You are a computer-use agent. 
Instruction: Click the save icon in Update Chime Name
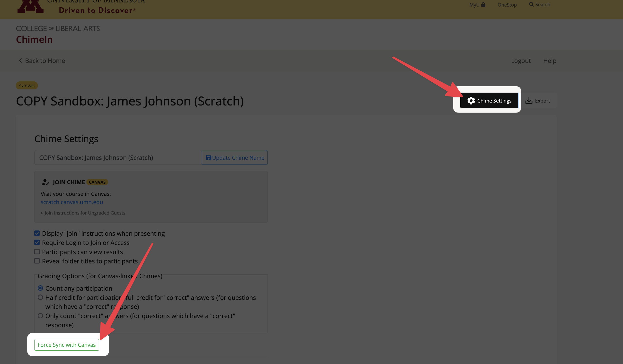point(208,158)
